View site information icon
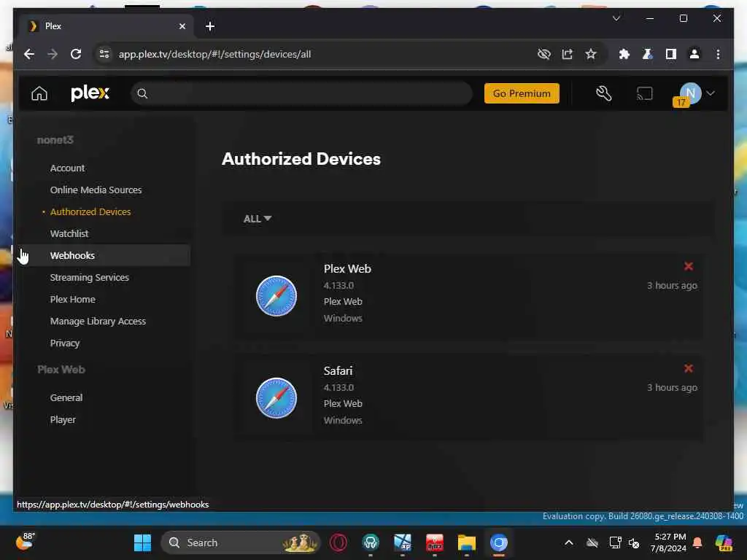The width and height of the screenshot is (747, 560). [x=104, y=54]
